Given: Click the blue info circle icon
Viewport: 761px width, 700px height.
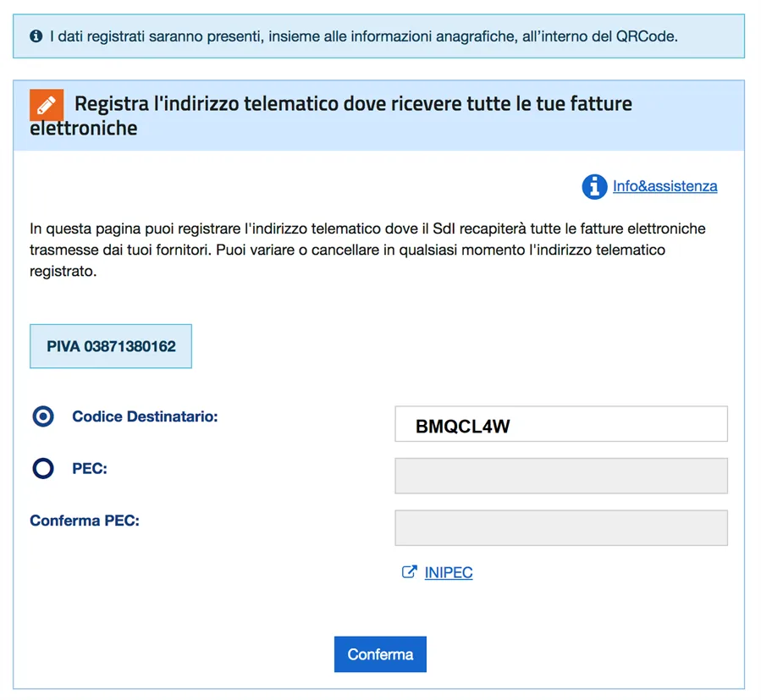Looking at the screenshot, I should (594, 186).
